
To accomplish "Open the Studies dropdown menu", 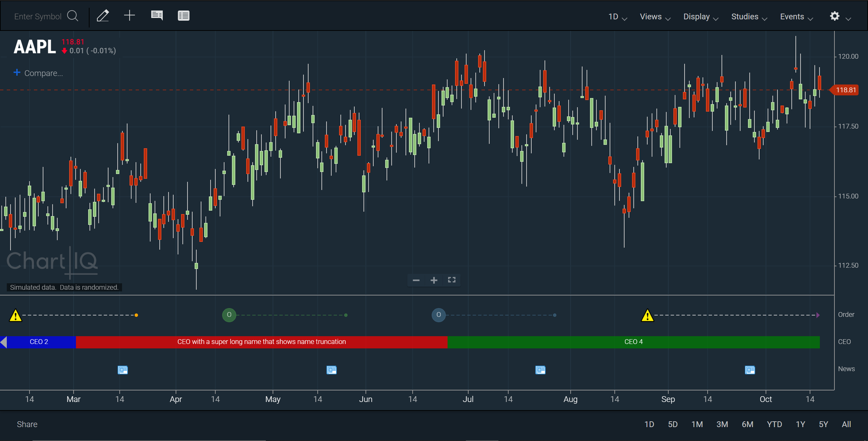I will point(749,17).
